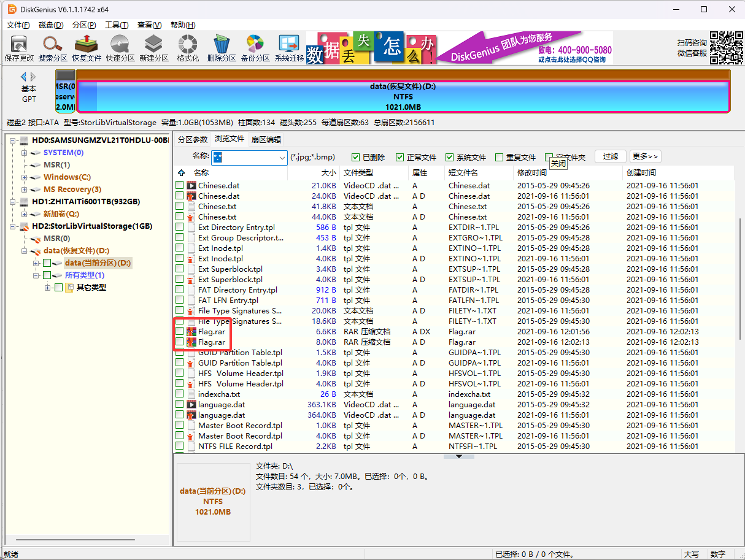Enable the 重复文件 duplicate files checkbox
745x560 pixels.
point(500,158)
